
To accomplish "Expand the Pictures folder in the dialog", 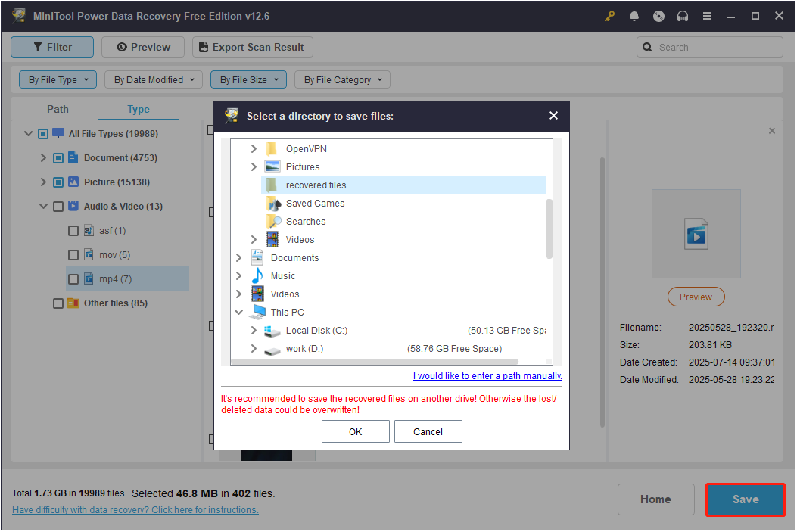I will coord(254,166).
